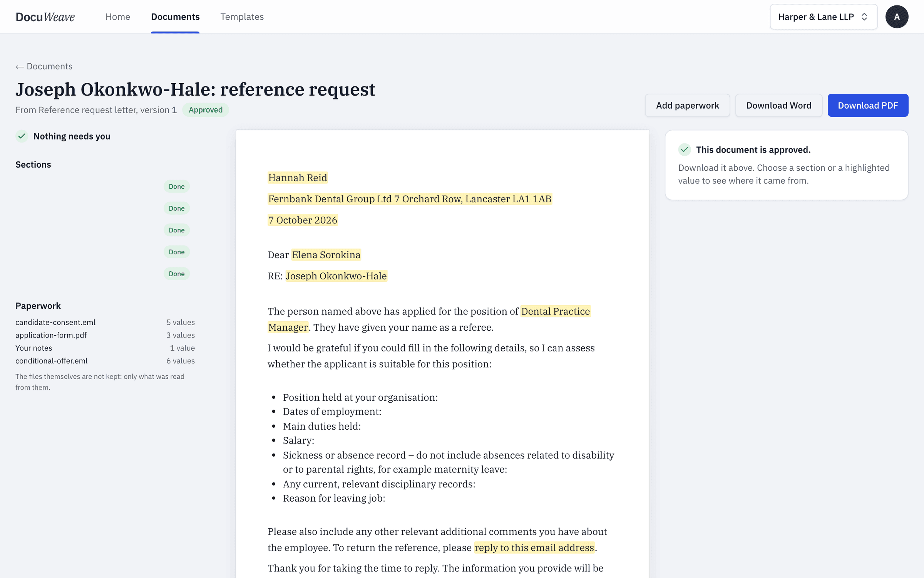
Task: Click the highlighted 'reply to this email address'
Action: (534, 548)
